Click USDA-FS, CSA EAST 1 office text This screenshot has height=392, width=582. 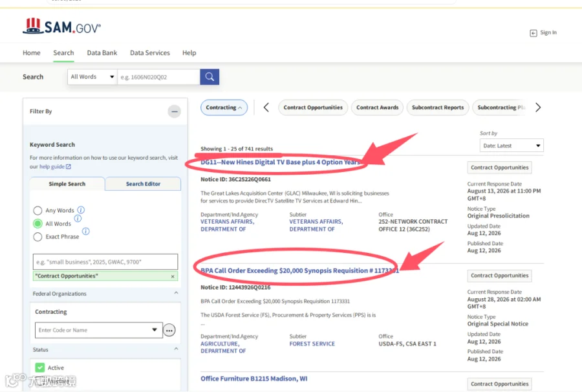[407, 343]
